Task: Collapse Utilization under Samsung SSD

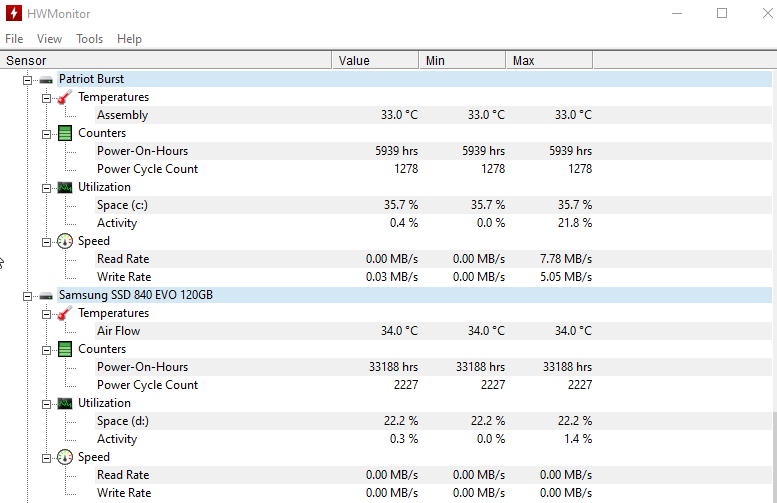Action: 47,404
